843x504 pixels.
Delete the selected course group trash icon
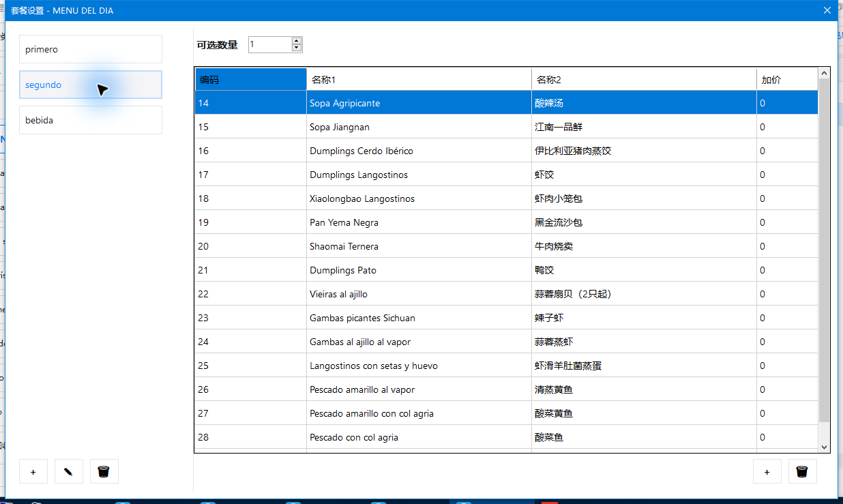tap(104, 471)
